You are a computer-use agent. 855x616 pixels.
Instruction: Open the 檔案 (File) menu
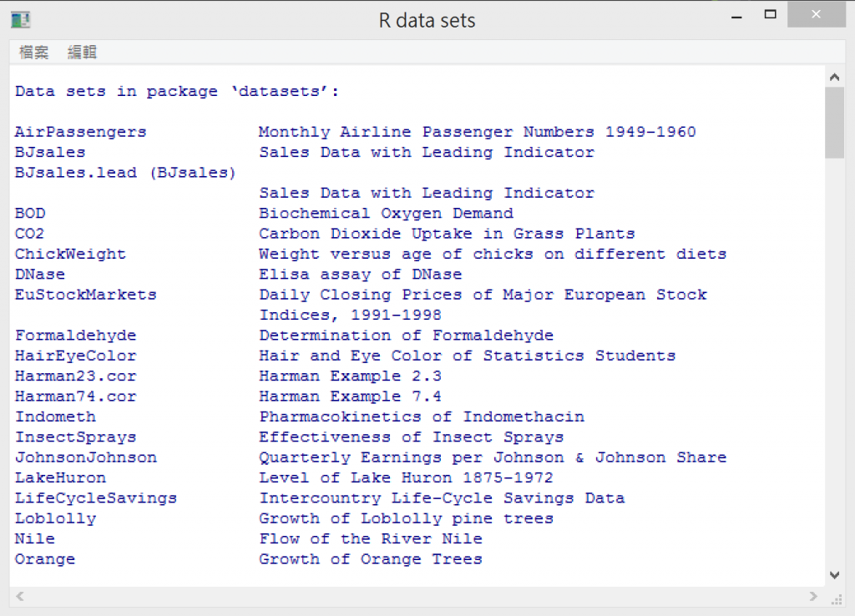tap(33, 53)
